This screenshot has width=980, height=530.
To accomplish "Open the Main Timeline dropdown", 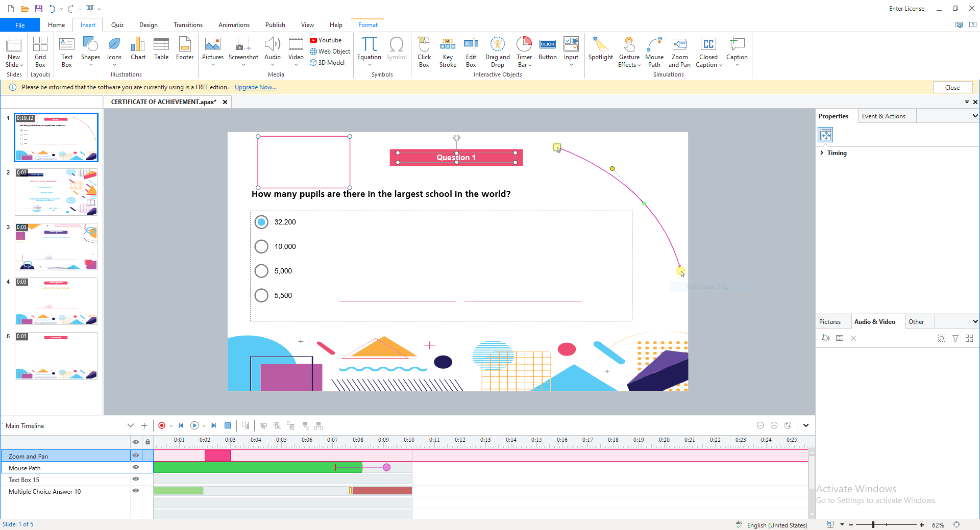I will coord(130,425).
